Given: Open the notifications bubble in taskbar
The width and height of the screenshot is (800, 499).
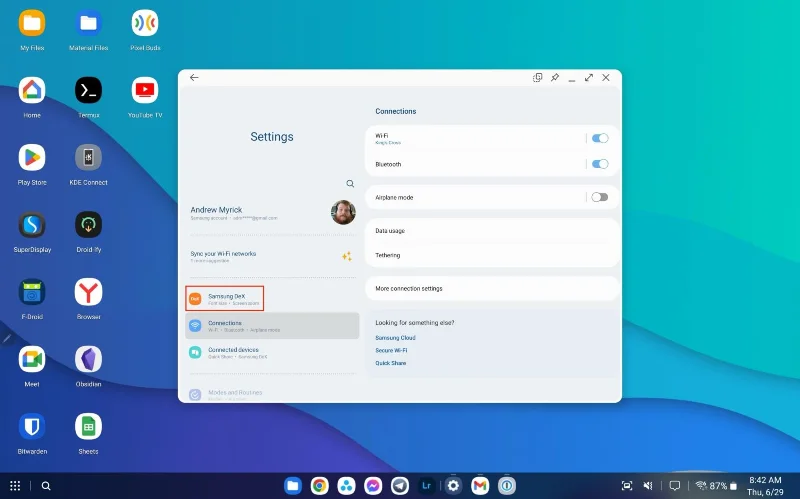Looking at the screenshot, I should [x=674, y=486].
